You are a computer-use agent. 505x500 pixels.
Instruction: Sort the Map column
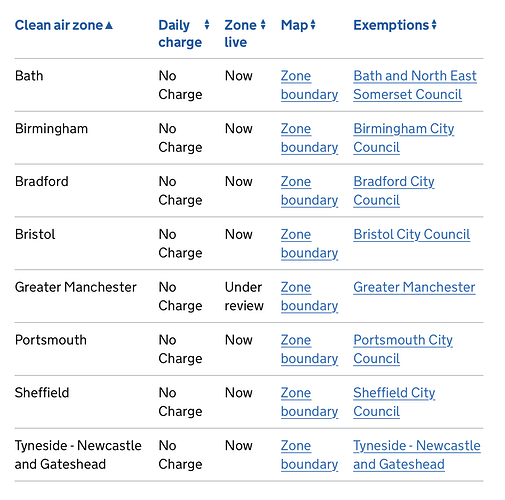tap(298, 25)
